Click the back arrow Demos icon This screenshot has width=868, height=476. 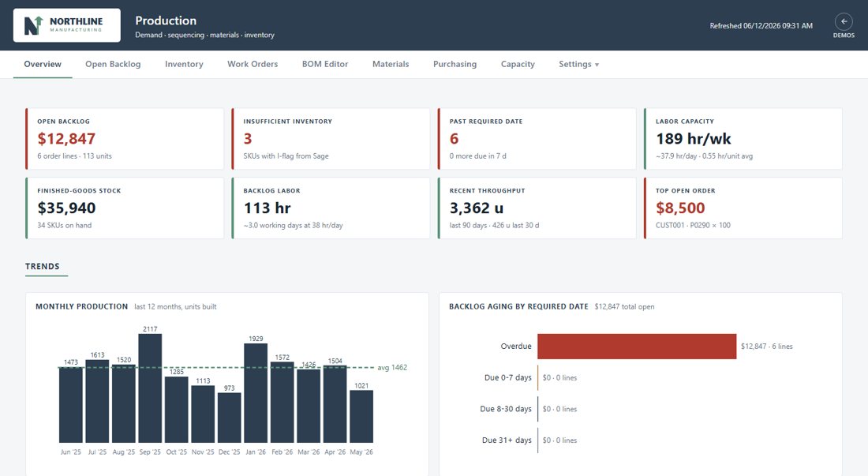844,21
